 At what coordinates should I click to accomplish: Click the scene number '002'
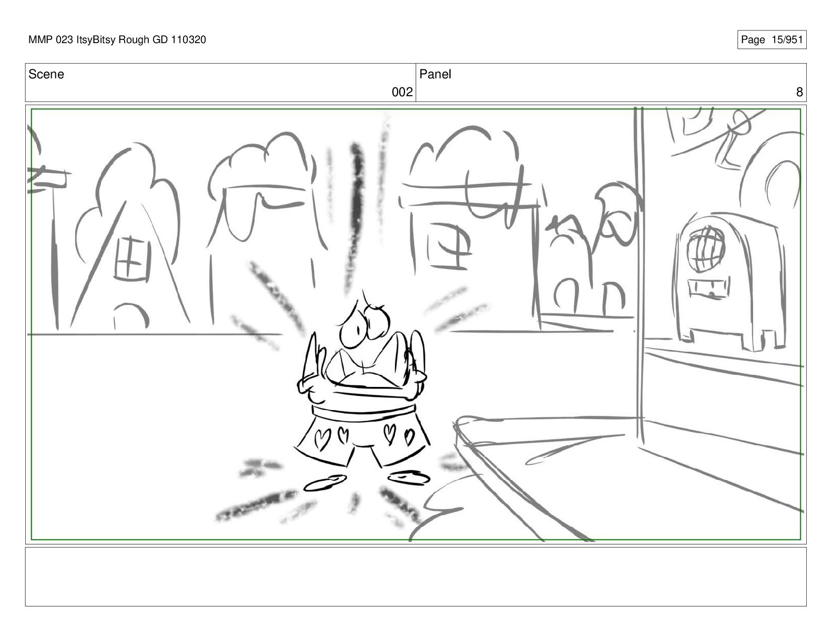(x=402, y=93)
